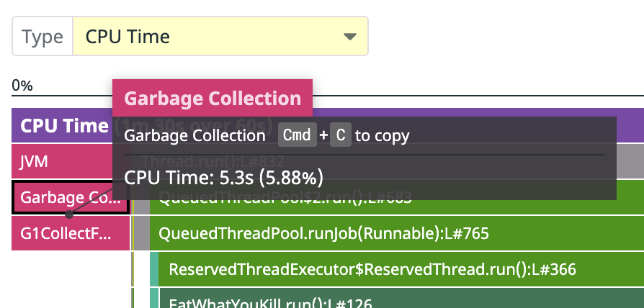The height and width of the screenshot is (308, 644).
Task: Click the C key badge in tooltip
Action: tap(341, 135)
